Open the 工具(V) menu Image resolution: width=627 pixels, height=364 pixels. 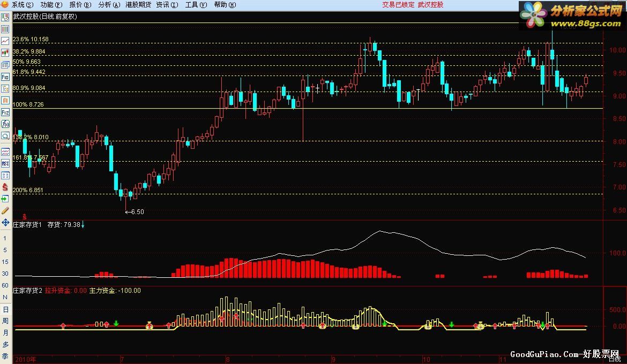pyautogui.click(x=196, y=5)
